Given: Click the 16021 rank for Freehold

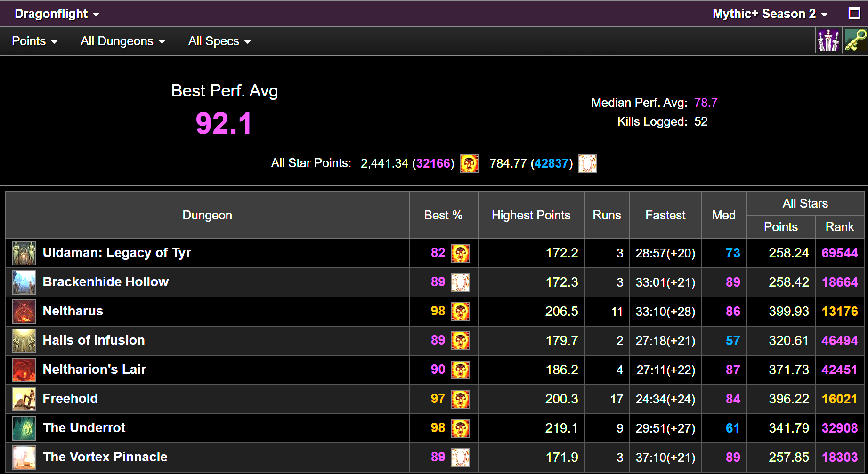Looking at the screenshot, I should [x=840, y=399].
